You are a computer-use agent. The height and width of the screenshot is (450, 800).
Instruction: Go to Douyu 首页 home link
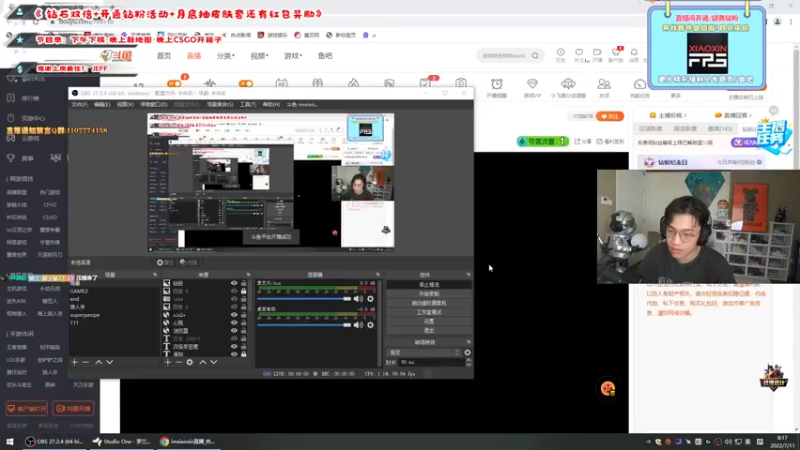[164, 56]
